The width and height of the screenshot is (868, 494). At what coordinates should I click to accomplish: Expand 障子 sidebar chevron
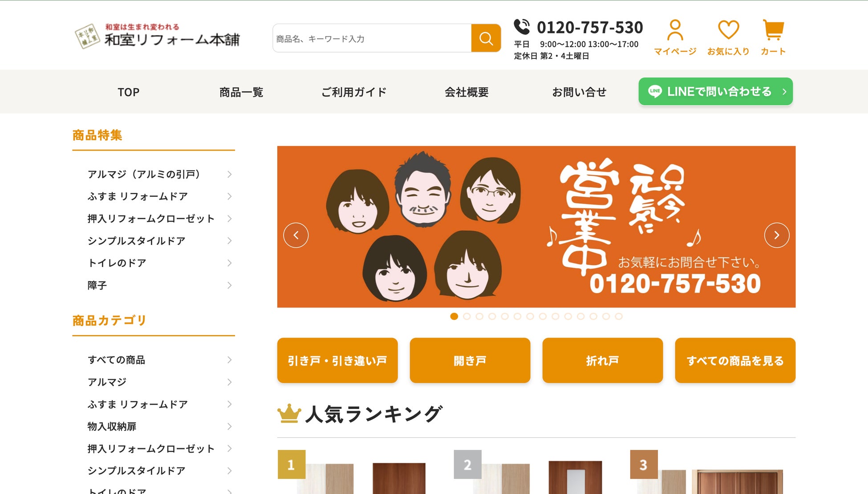[229, 286]
